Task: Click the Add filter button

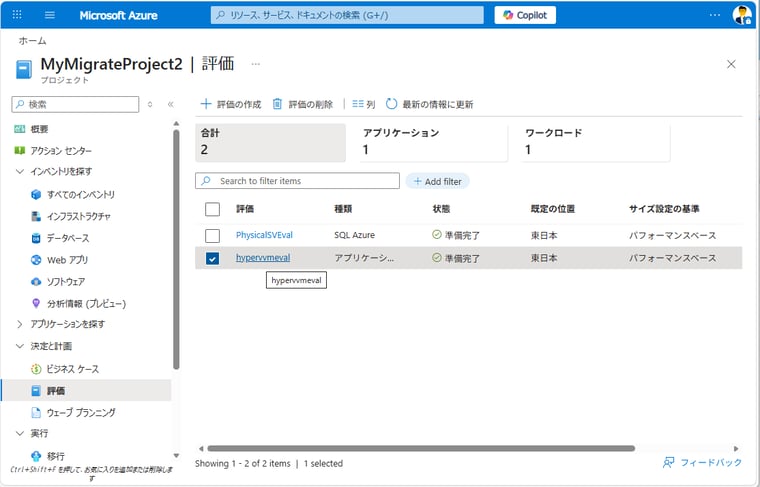Action: tap(437, 181)
